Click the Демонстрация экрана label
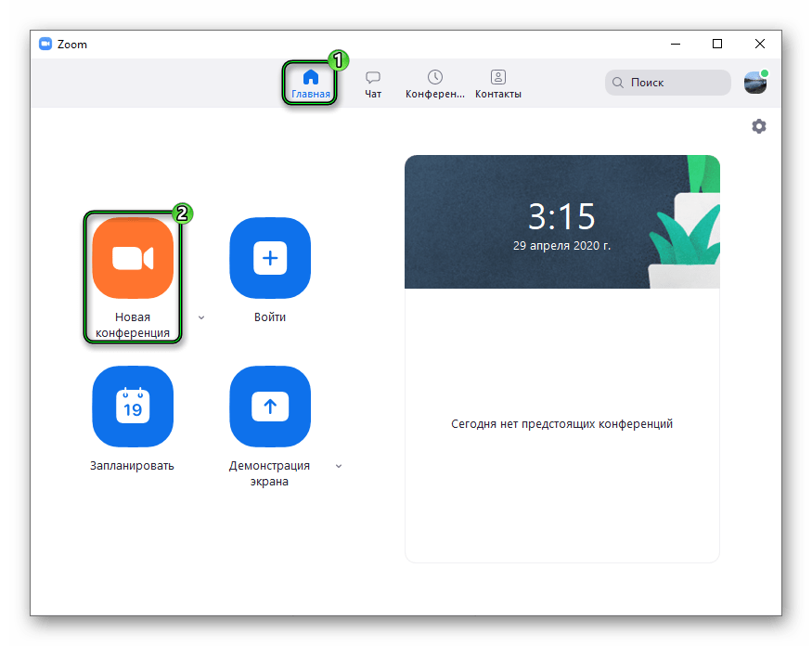This screenshot has width=812, height=646. point(270,473)
